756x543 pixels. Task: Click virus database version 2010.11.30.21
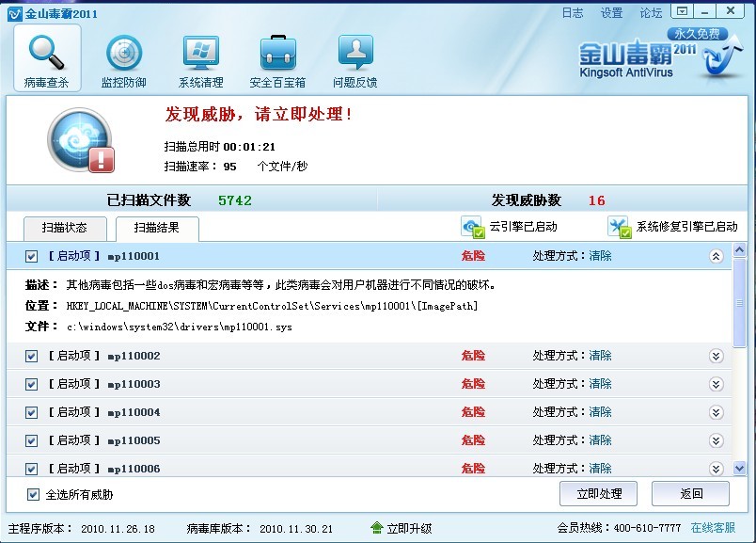(296, 529)
